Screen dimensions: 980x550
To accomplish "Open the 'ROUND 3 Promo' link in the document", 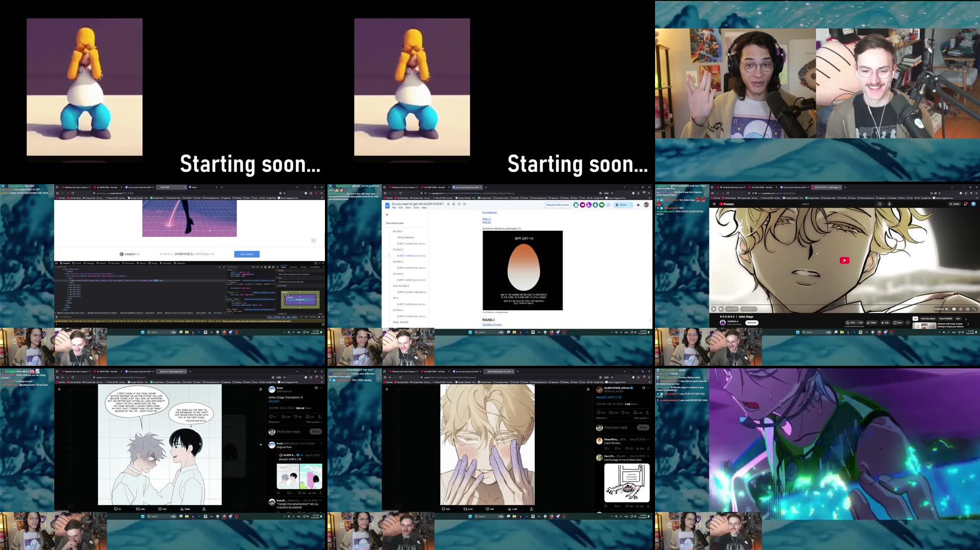I will tap(493, 324).
